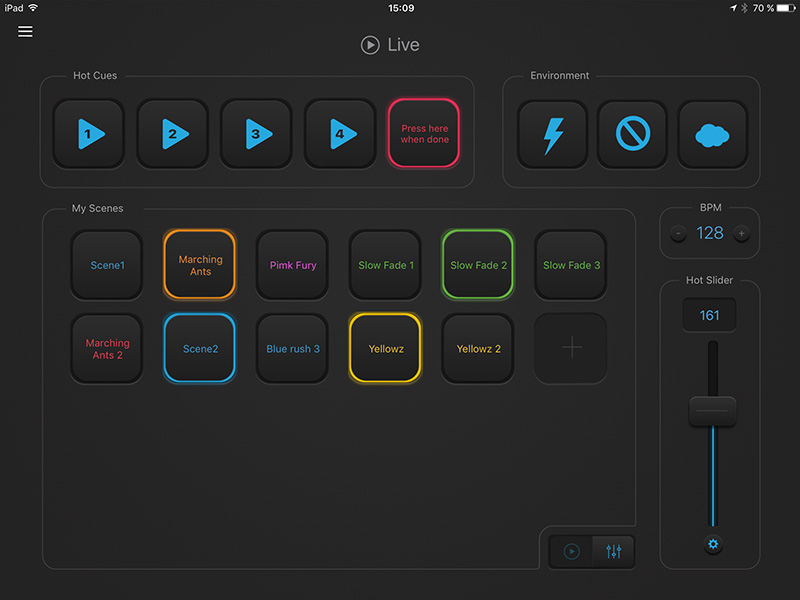Select the Hot Slider value field 161
Image resolution: width=800 pixels, height=600 pixels.
coord(710,315)
